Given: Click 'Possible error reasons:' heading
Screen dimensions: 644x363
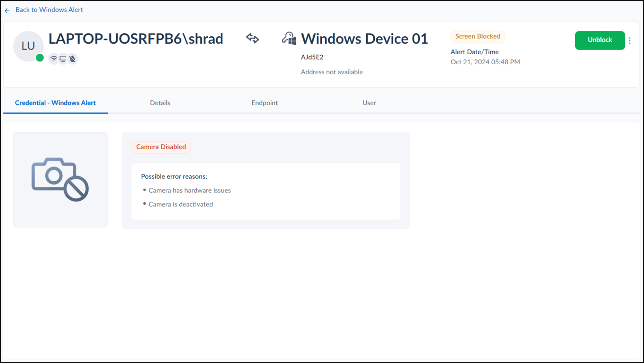Looking at the screenshot, I should (x=174, y=177).
